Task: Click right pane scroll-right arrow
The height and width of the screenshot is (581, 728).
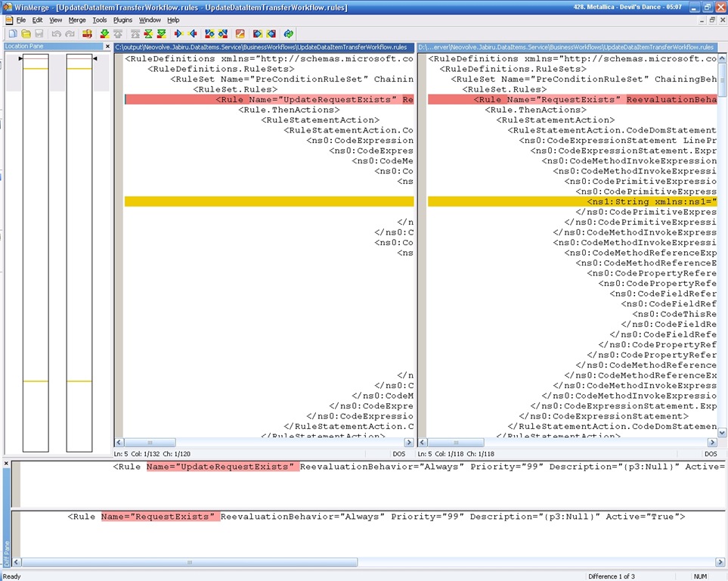Action: click(712, 443)
